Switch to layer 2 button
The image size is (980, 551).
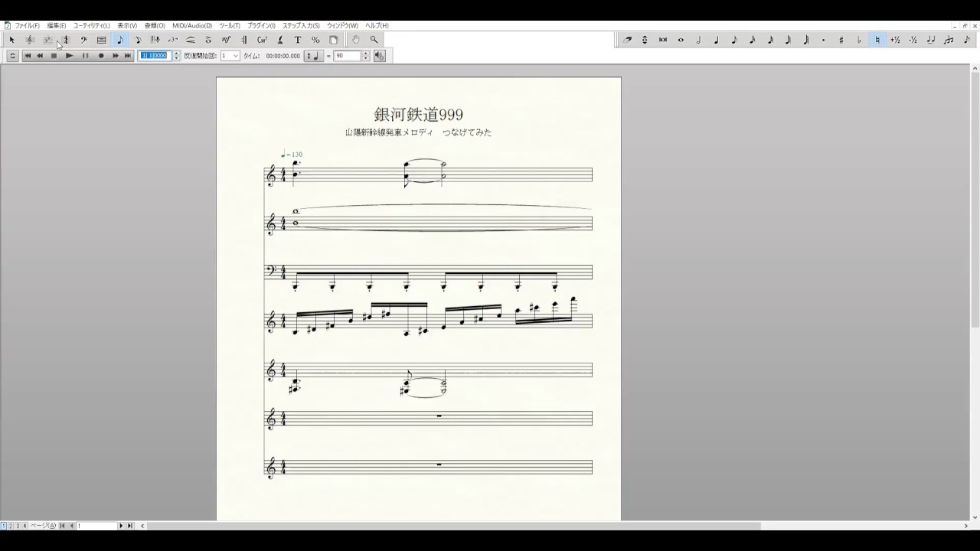[x=10, y=526]
